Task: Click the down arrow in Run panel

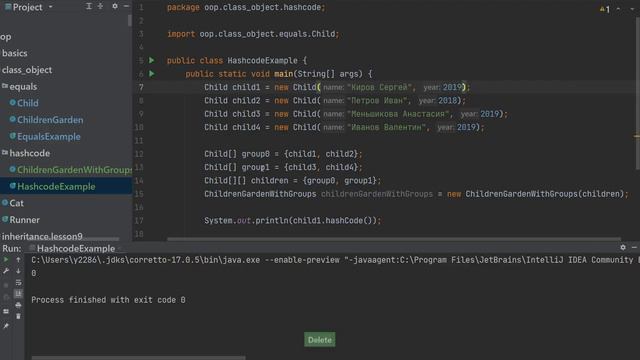Action: coord(18,271)
